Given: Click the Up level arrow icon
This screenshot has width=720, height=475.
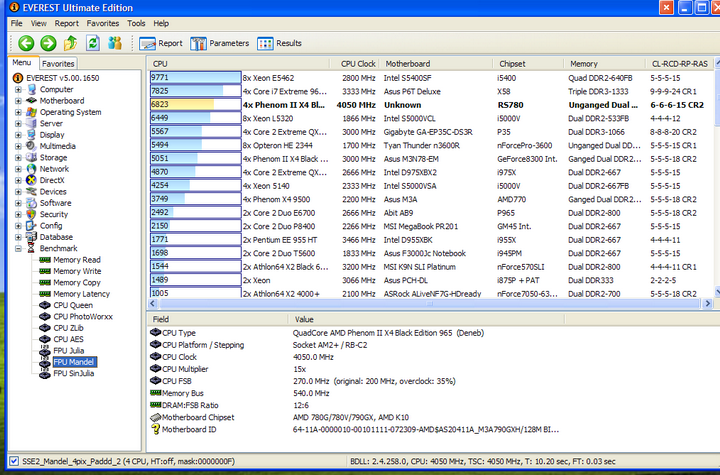Looking at the screenshot, I should click(71, 43).
